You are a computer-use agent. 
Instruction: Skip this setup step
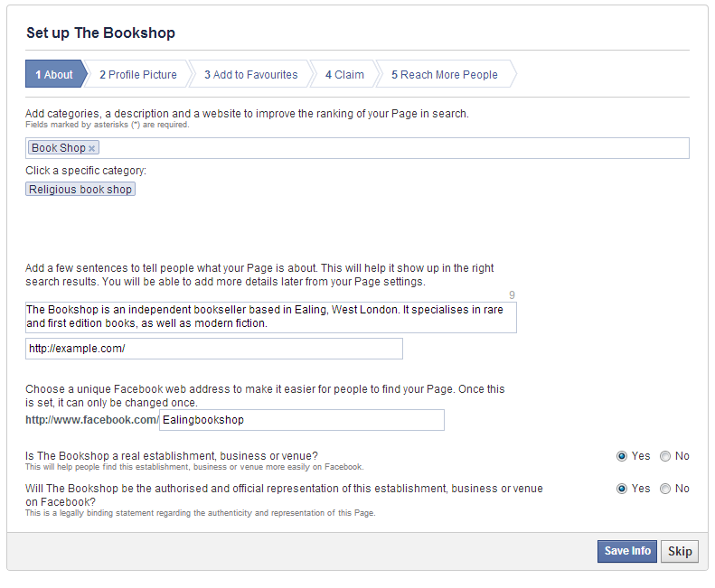(680, 551)
